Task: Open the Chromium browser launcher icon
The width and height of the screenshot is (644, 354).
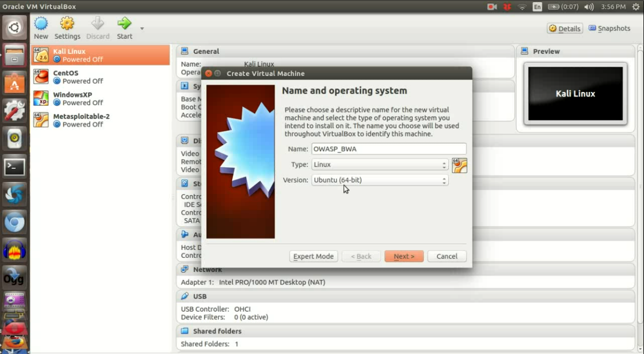Action: (14, 223)
